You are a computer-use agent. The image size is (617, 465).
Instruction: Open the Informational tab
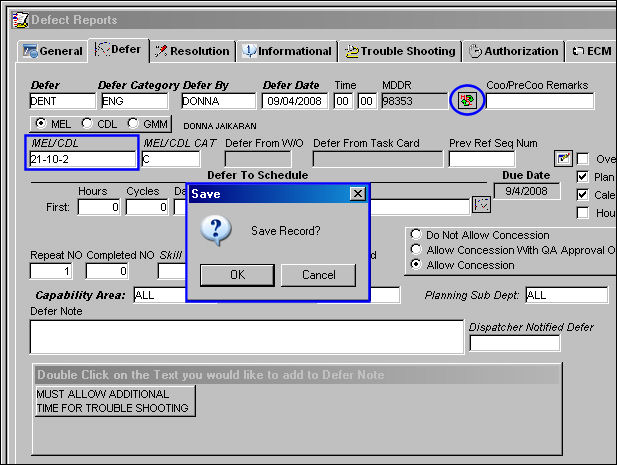click(287, 51)
